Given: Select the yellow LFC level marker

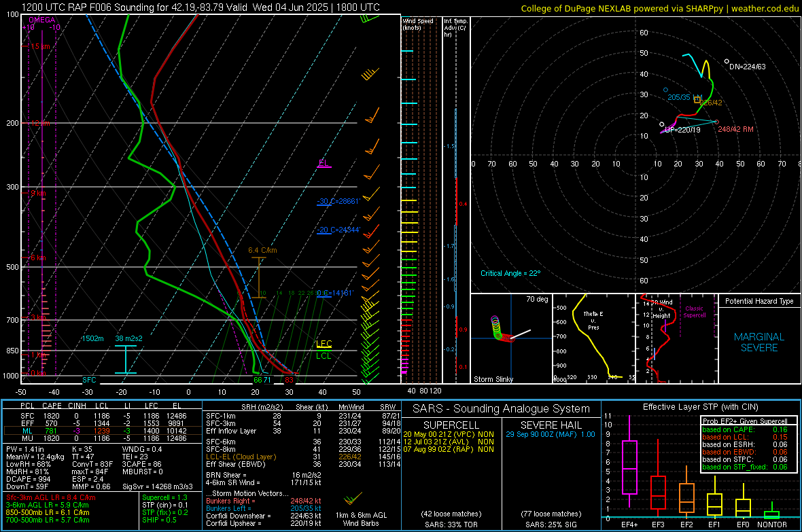Looking at the screenshot, I should tap(324, 344).
